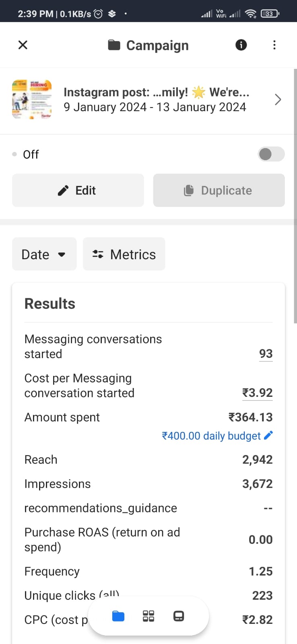Tap the underlined ₹3.92 cost value
This screenshot has width=297, height=644.
point(257,393)
